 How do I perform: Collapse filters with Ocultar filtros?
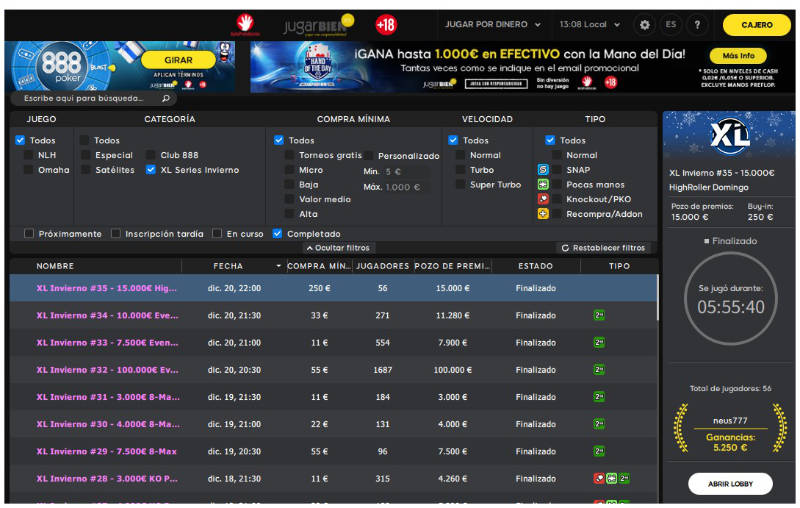[x=338, y=248]
